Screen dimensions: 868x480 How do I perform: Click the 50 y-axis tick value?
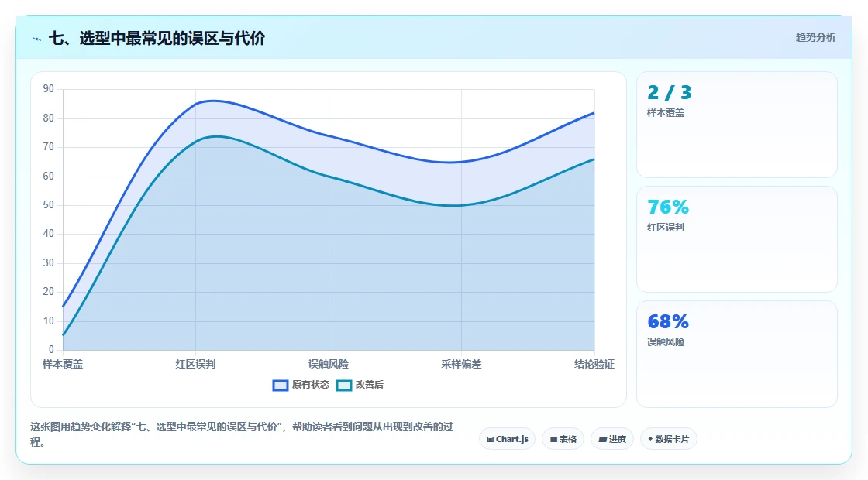pos(49,205)
